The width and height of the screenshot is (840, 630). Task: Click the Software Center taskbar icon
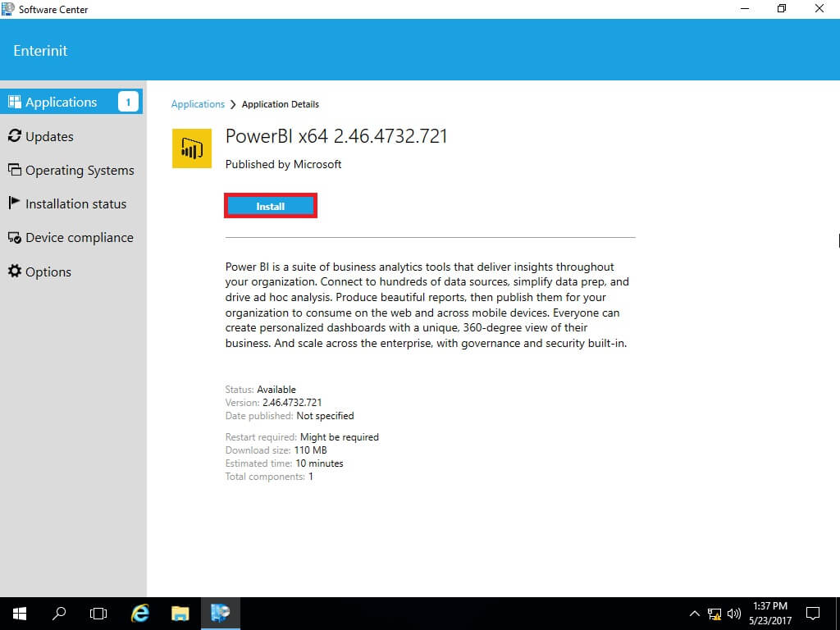point(220,614)
